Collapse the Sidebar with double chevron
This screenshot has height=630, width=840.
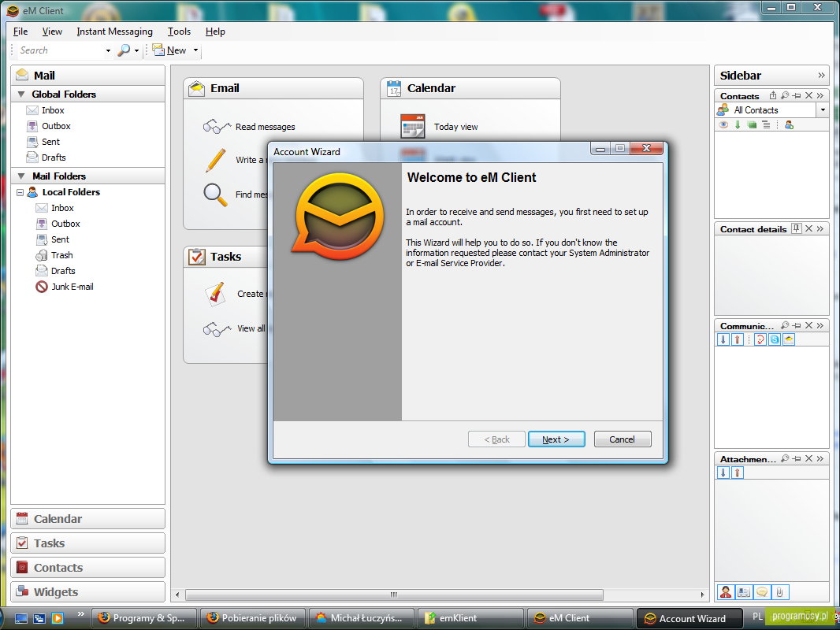pyautogui.click(x=821, y=75)
